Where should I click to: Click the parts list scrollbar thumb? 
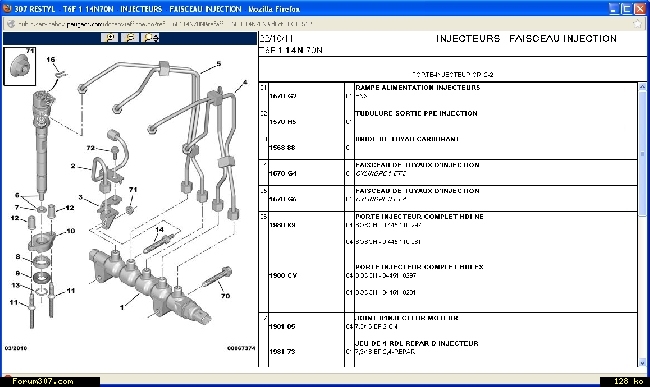642,153
